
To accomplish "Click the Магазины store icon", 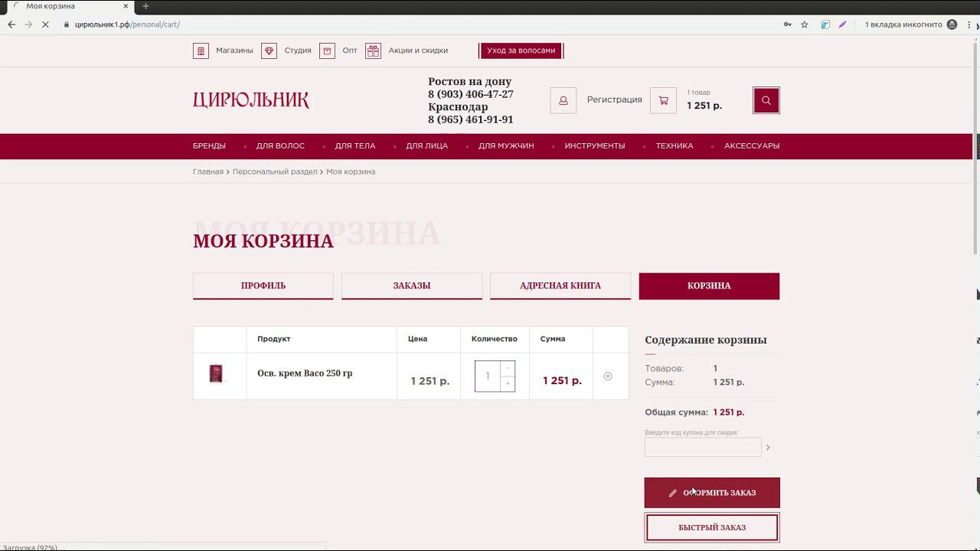I will coord(201,51).
